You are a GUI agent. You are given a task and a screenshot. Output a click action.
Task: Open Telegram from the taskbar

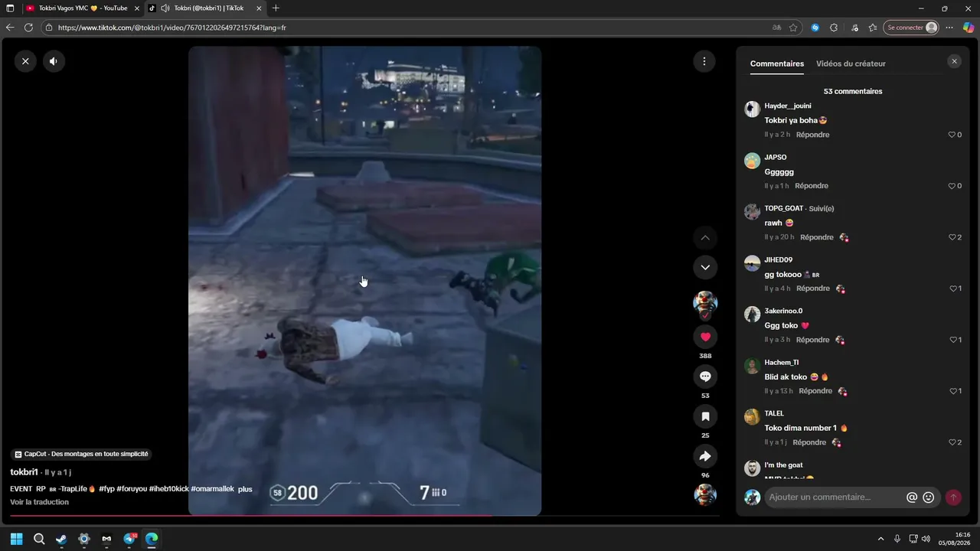129,539
